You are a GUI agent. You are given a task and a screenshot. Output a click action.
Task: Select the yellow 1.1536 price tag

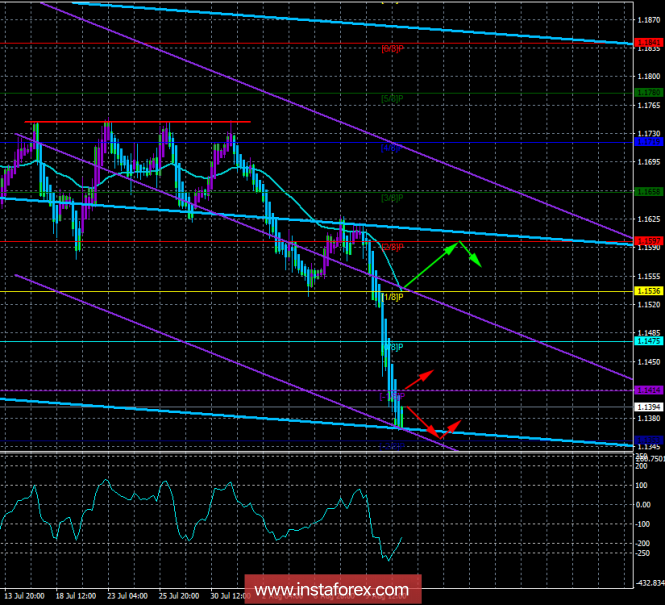click(x=648, y=291)
